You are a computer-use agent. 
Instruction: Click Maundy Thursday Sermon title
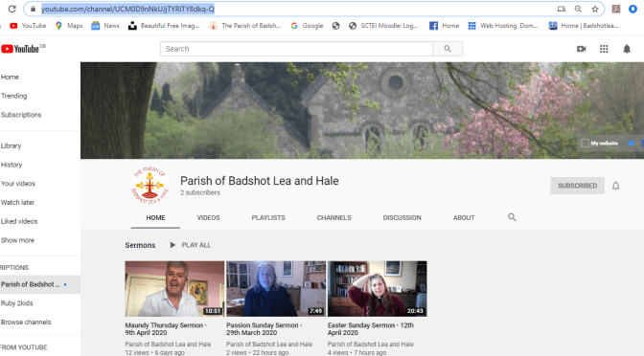(166, 329)
